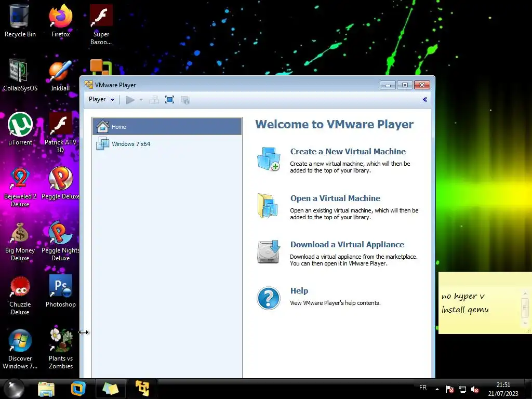Click the new virtual machine icon with plus
Viewport: 532px width, 399px height.
269,159
